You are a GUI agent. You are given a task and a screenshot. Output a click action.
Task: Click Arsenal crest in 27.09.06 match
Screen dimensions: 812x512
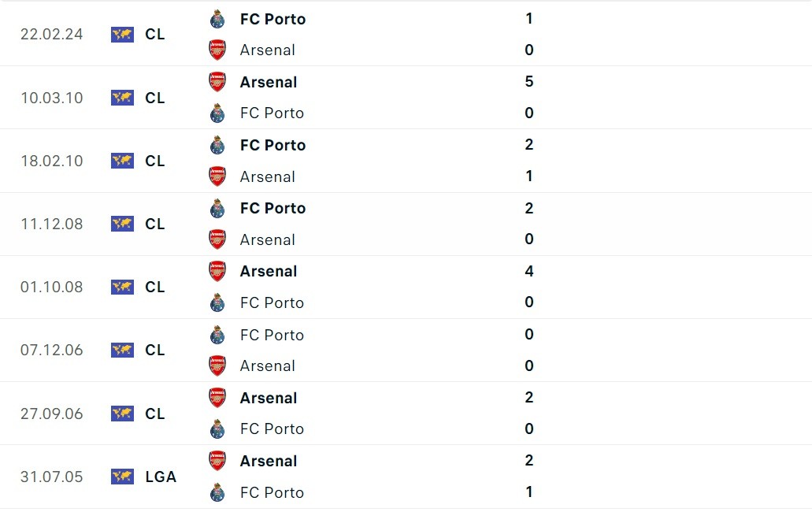coord(217,398)
